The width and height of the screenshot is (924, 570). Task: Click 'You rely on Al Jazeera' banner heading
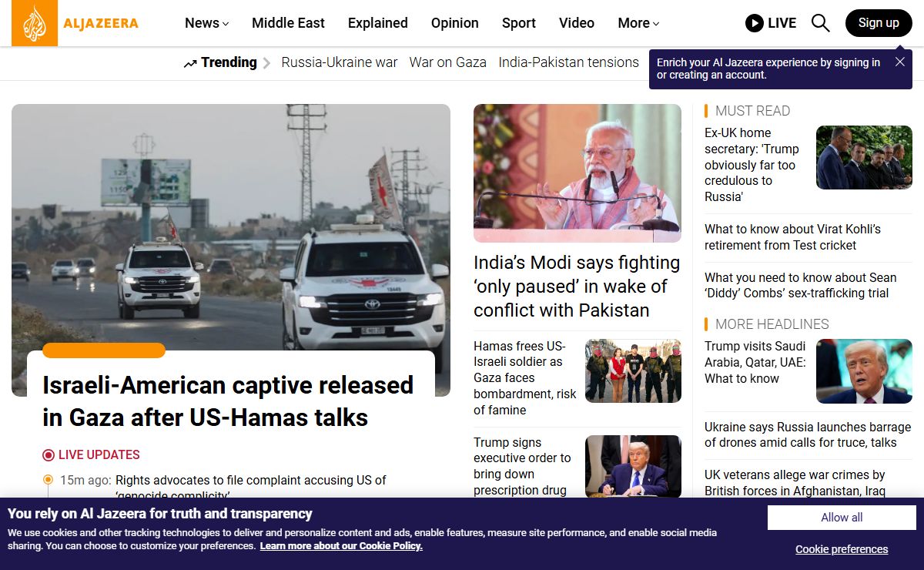(160, 514)
